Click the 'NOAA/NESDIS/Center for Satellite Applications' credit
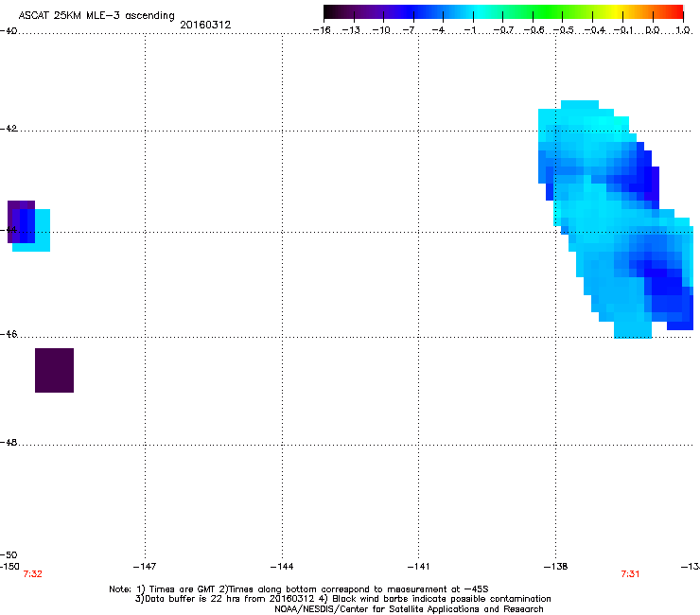The height and width of the screenshot is (615, 700). coord(409,609)
